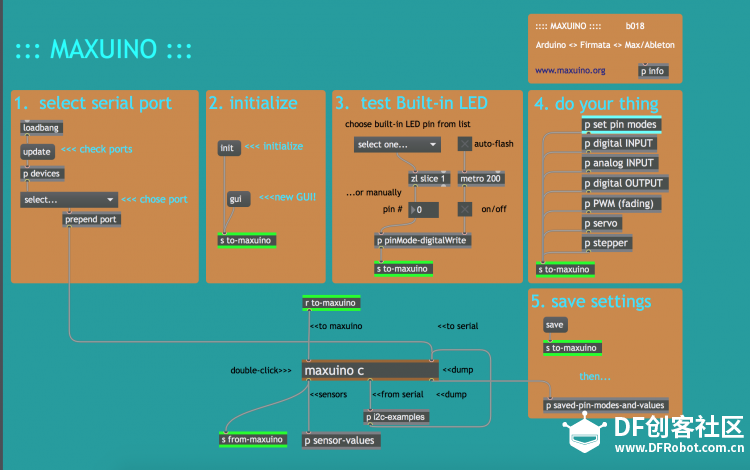This screenshot has height=470, width=750.
Task: Open the p sensor-values subpatch
Action: point(341,440)
